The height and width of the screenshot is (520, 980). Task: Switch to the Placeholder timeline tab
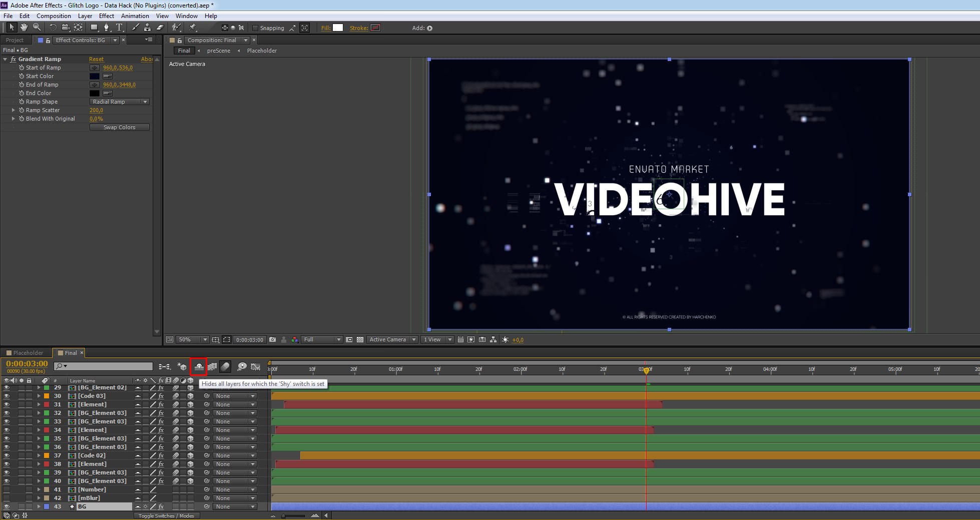coord(28,353)
